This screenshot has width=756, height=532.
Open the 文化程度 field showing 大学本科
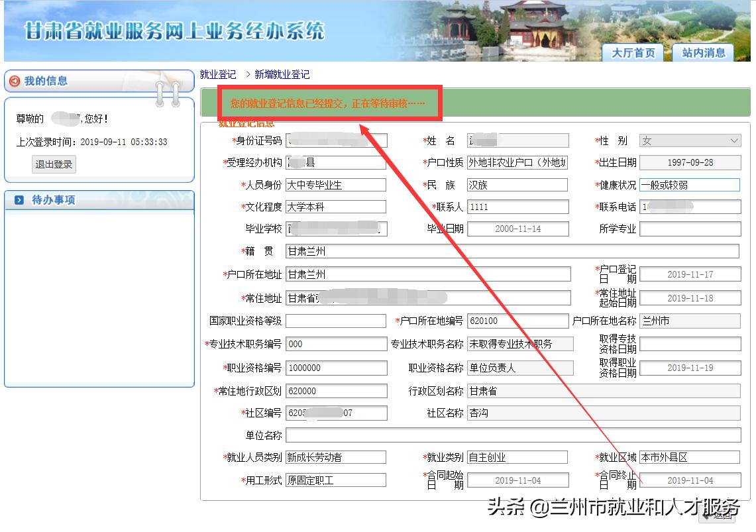pyautogui.click(x=336, y=207)
